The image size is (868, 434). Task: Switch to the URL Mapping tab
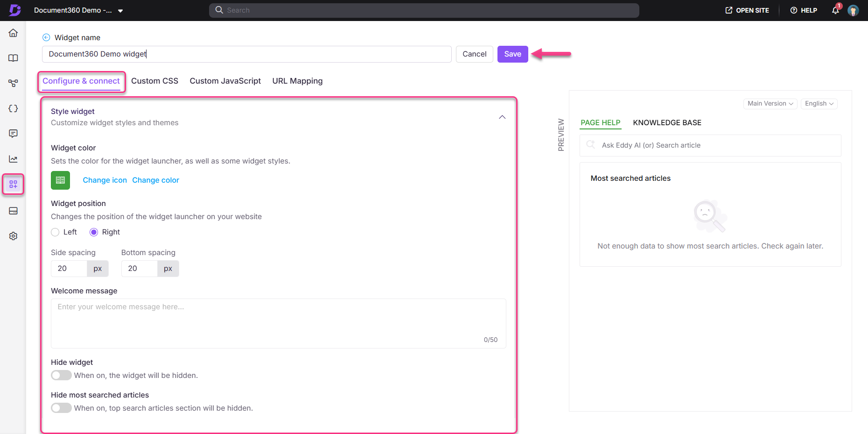pyautogui.click(x=297, y=81)
